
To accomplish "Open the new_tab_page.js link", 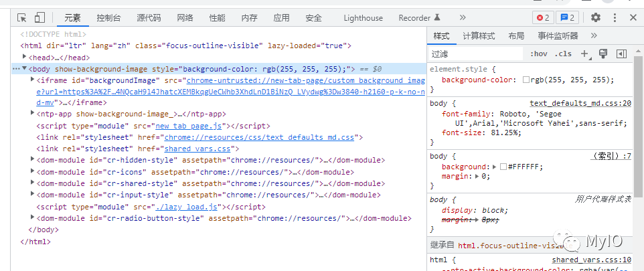I will 190,126.
